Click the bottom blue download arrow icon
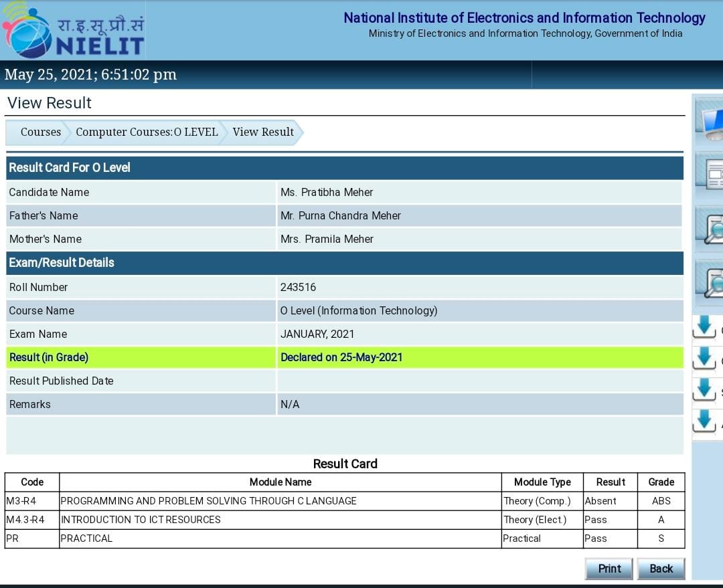This screenshot has width=723, height=588. coord(704,422)
